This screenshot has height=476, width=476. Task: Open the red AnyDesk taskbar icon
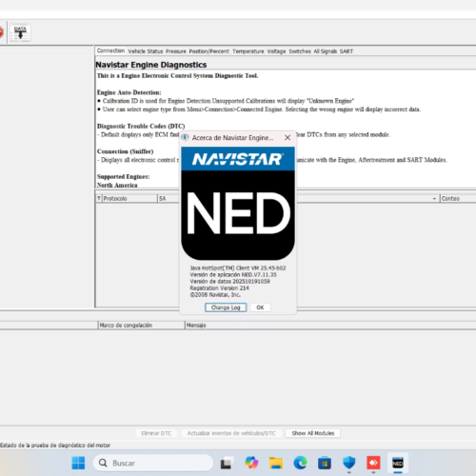373,463
